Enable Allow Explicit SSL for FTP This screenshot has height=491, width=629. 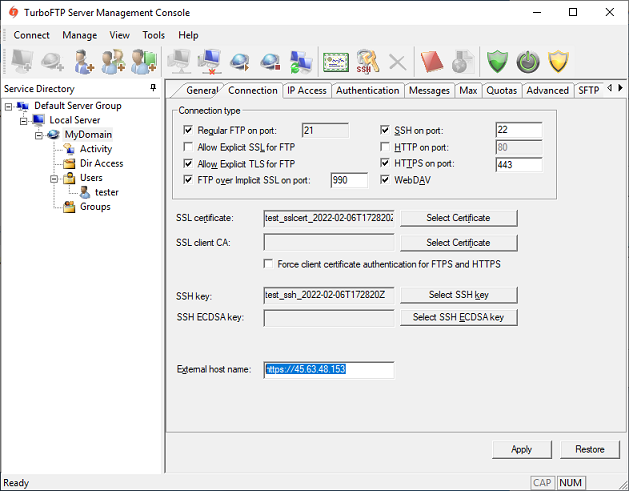click(188, 147)
